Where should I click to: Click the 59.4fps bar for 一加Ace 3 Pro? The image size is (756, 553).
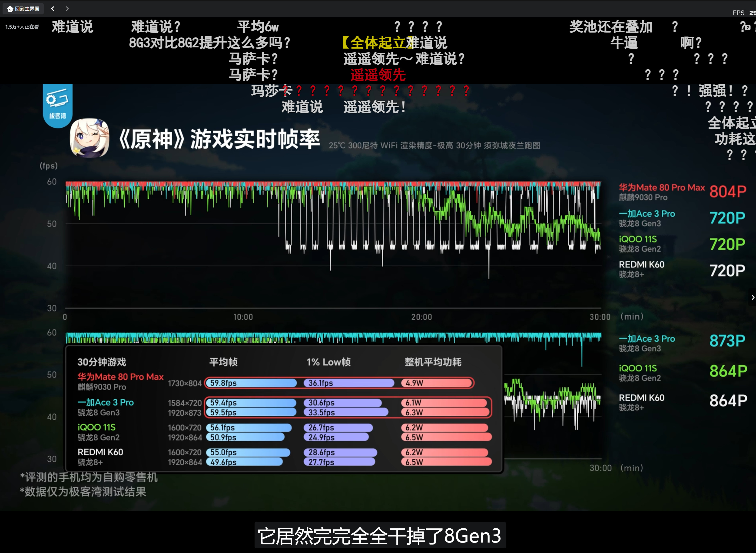click(251, 403)
